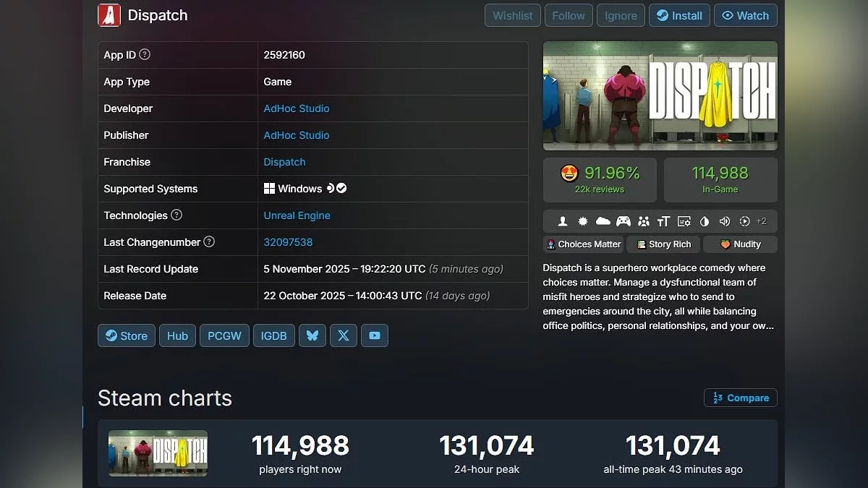Image resolution: width=868 pixels, height=488 pixels.
Task: Click the Technologies help question mark
Action: tap(176, 215)
